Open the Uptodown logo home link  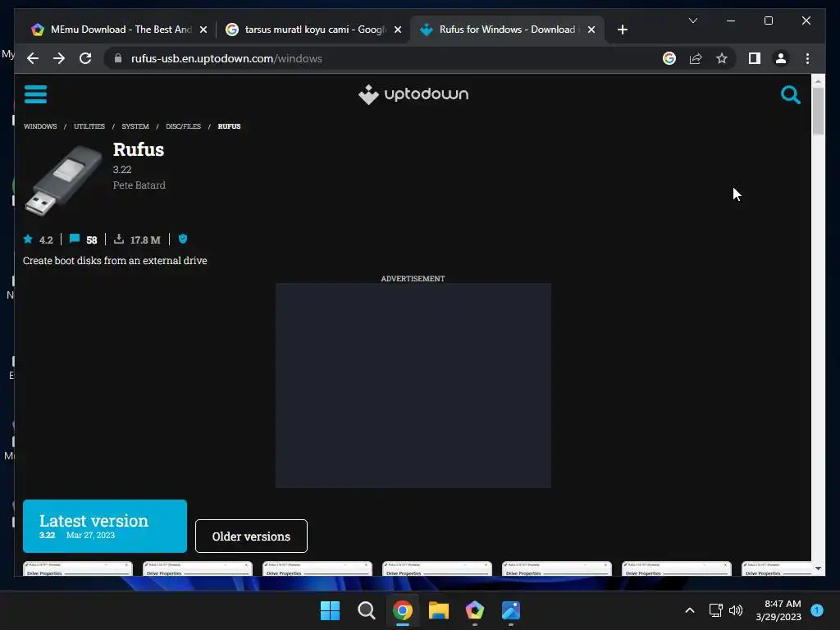click(x=413, y=94)
